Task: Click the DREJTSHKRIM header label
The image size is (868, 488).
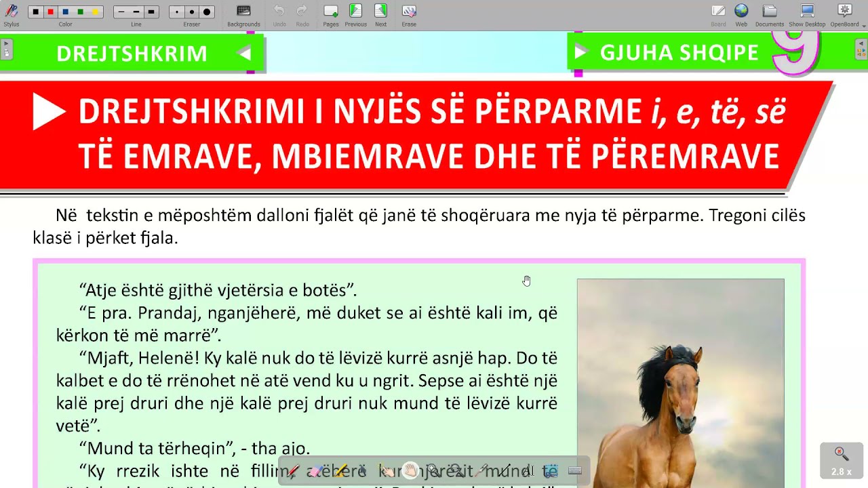Action: tap(132, 54)
